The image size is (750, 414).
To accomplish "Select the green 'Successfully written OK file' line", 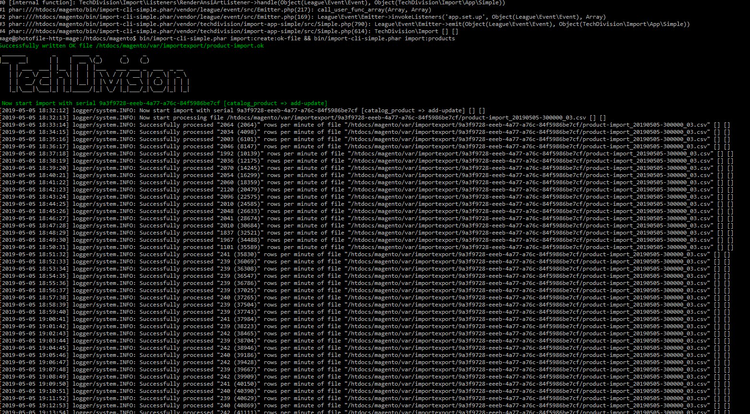I will tap(132, 46).
